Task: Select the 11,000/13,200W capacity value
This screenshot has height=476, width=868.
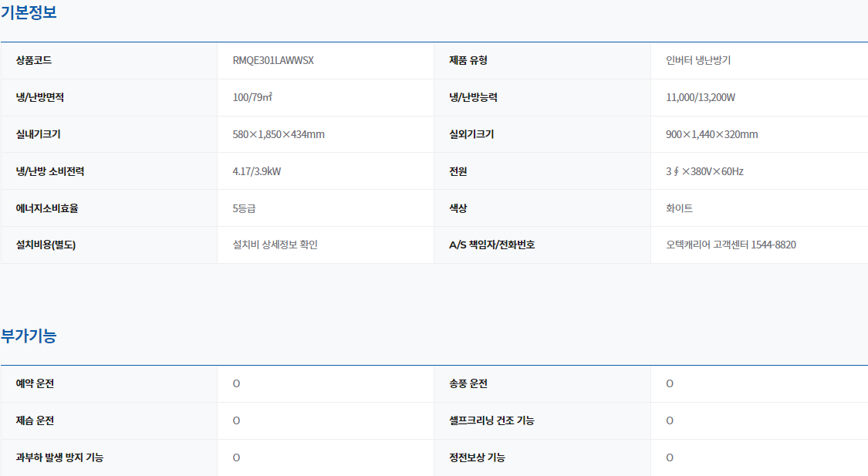Action: (701, 97)
